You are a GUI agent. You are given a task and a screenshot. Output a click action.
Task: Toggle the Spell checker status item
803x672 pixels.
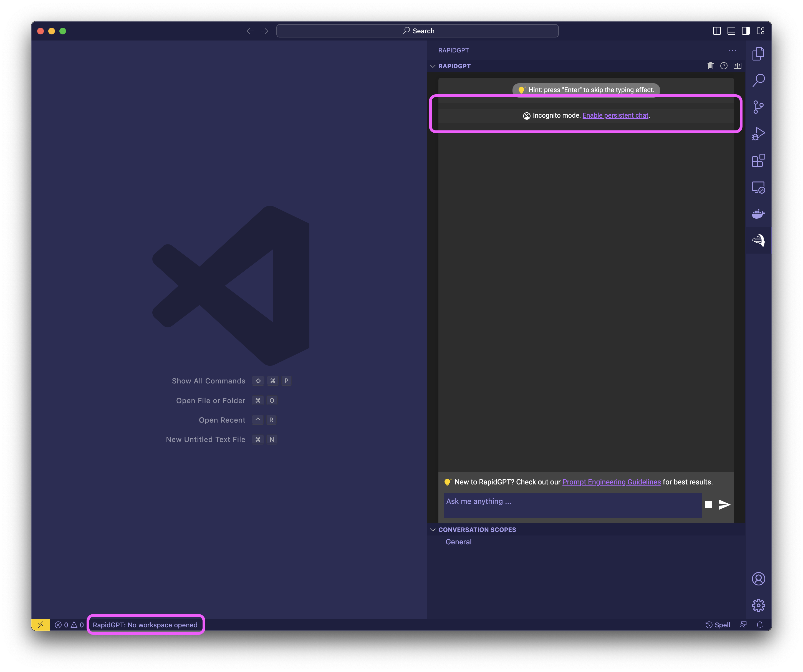coord(718,625)
